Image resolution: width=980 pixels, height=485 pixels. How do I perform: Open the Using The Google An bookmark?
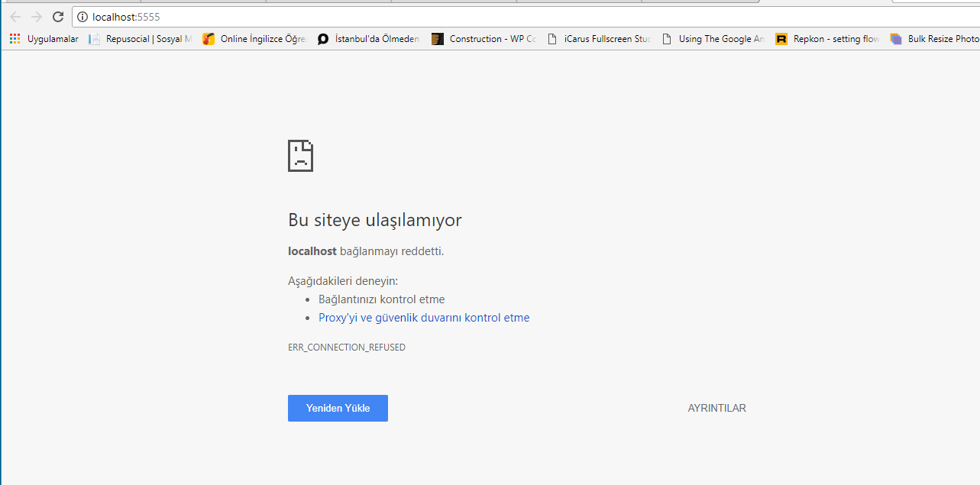(x=713, y=39)
